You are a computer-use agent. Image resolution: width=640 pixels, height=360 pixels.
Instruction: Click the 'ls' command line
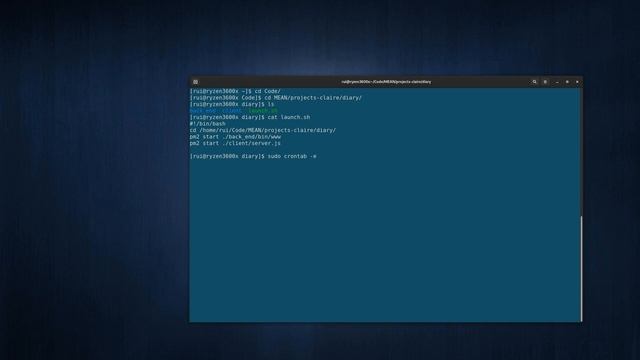232,104
